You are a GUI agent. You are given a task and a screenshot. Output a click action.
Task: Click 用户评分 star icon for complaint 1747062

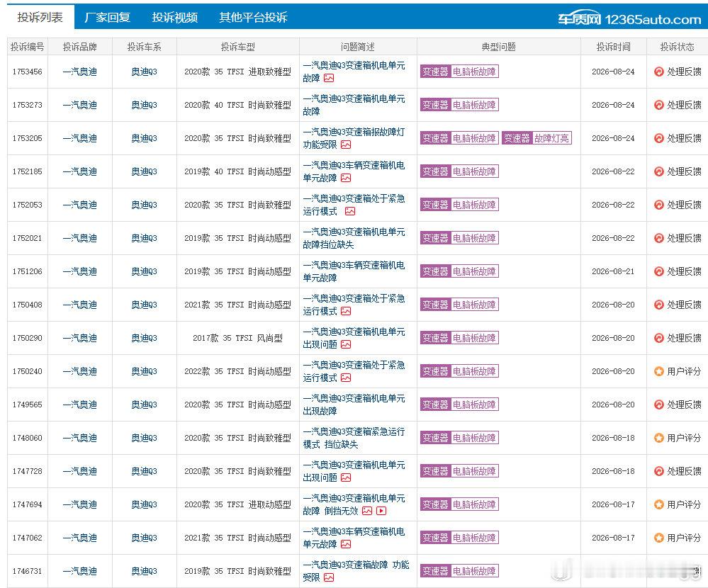(659, 538)
